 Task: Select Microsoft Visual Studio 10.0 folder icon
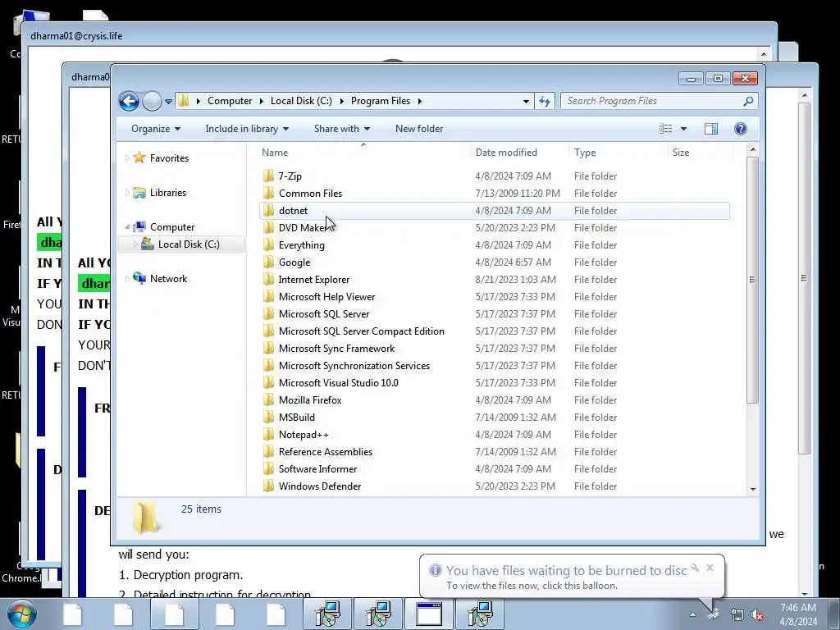pyautogui.click(x=268, y=382)
